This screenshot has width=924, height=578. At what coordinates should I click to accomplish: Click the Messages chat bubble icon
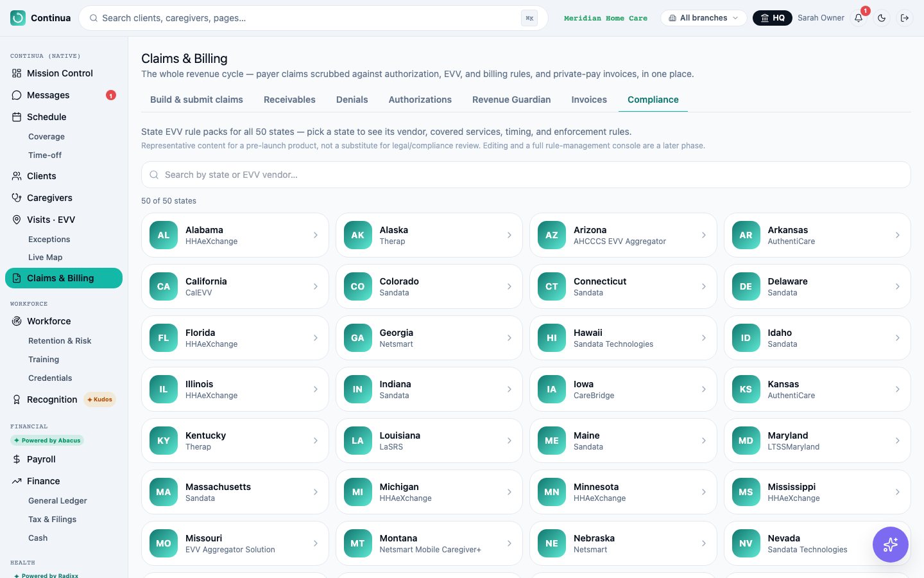click(17, 95)
